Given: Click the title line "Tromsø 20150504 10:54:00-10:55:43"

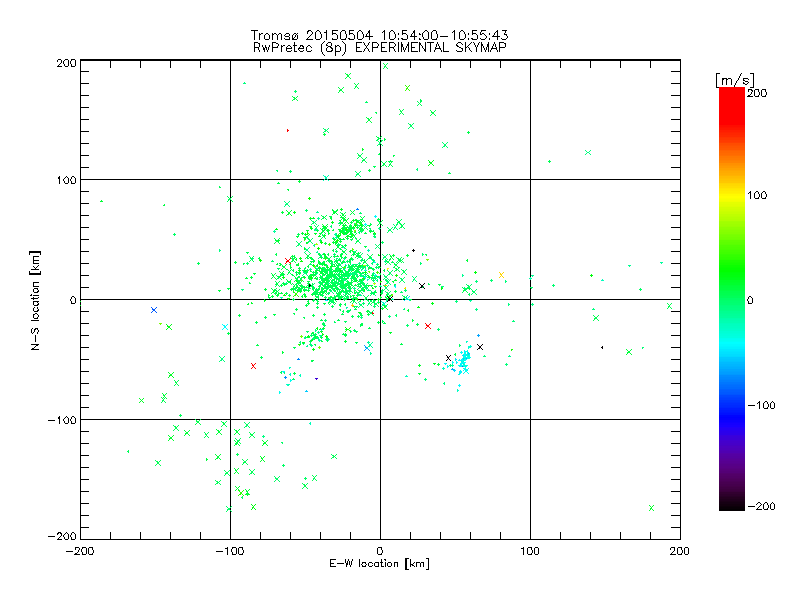Looking at the screenshot, I should pyautogui.click(x=379, y=35).
